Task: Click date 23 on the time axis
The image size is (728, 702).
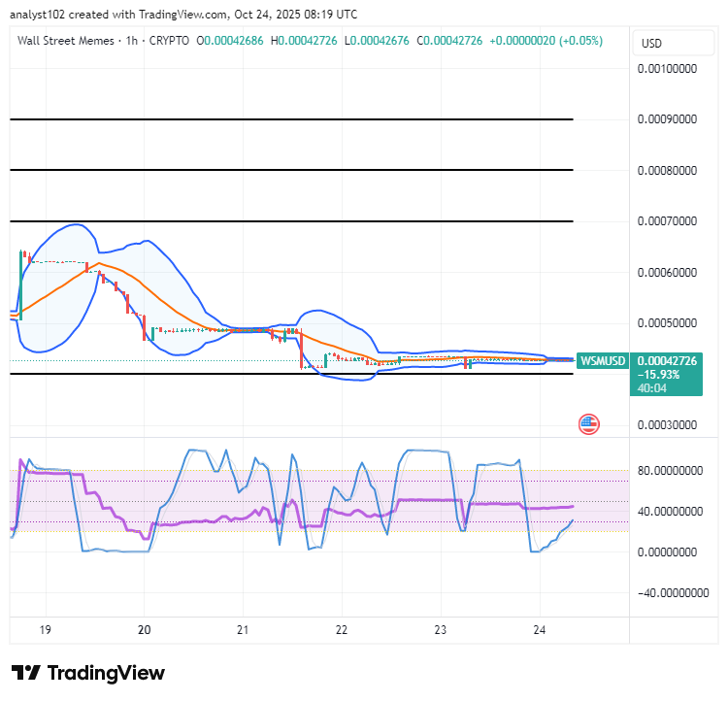Action: click(441, 630)
